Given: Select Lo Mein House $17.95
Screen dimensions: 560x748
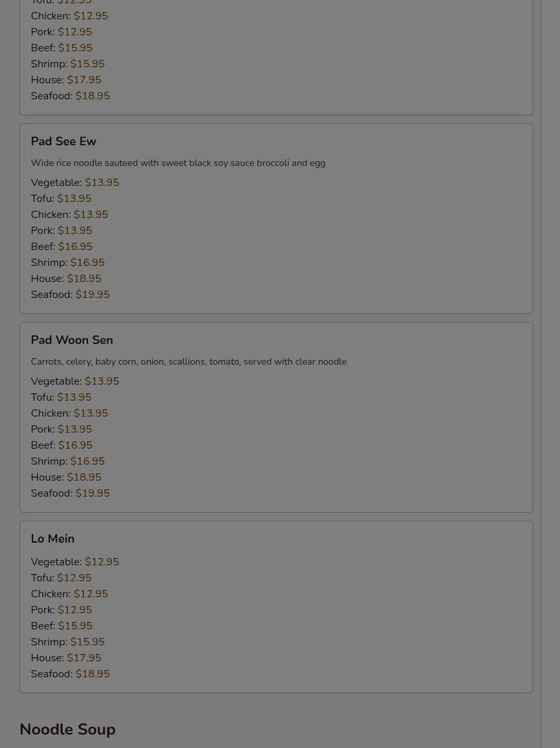Looking at the screenshot, I should [66, 657].
